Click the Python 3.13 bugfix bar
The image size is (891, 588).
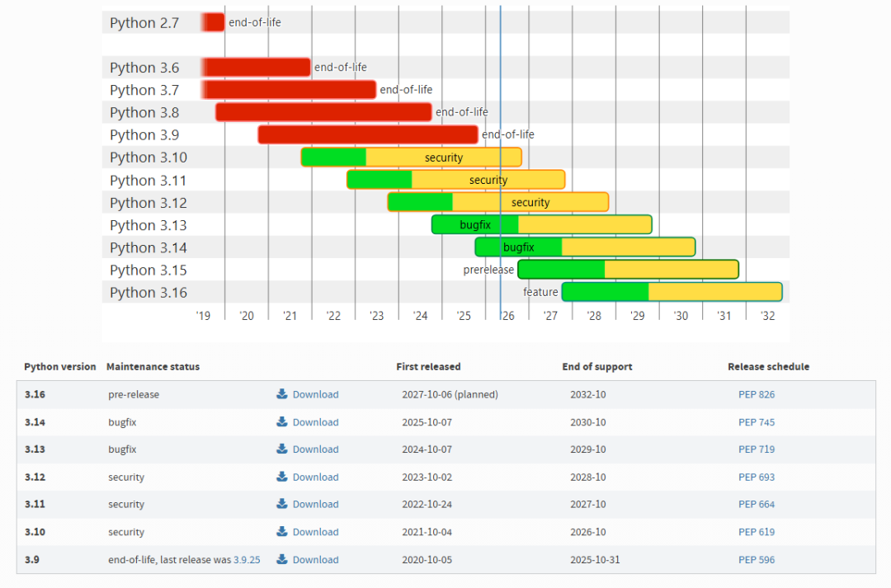[541, 225]
